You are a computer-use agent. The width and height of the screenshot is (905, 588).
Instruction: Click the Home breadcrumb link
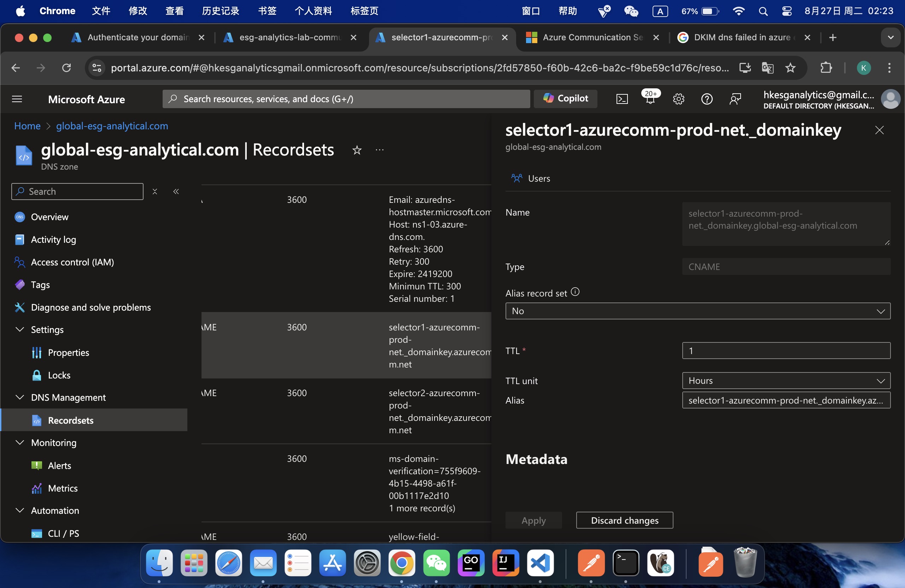coord(27,126)
